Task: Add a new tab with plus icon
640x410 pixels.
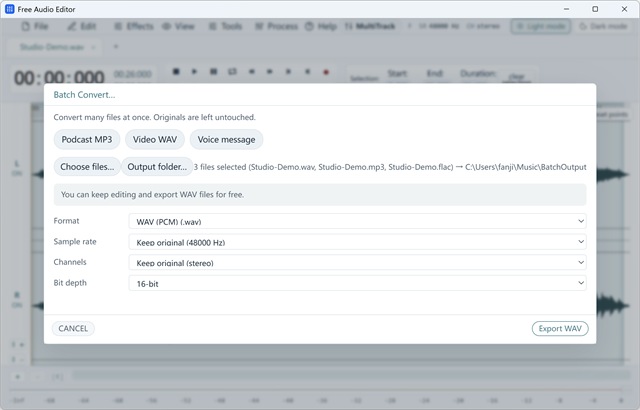Action: [116, 47]
